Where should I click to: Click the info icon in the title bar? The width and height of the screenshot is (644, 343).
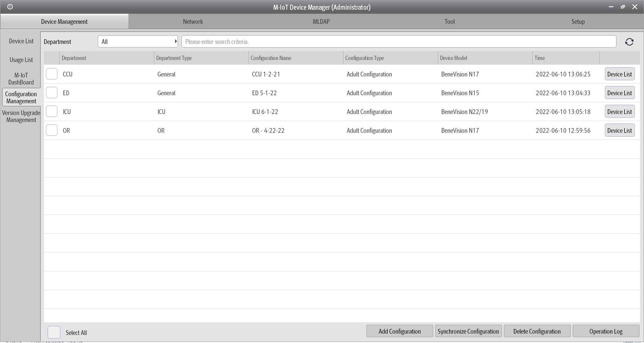[x=10, y=7]
